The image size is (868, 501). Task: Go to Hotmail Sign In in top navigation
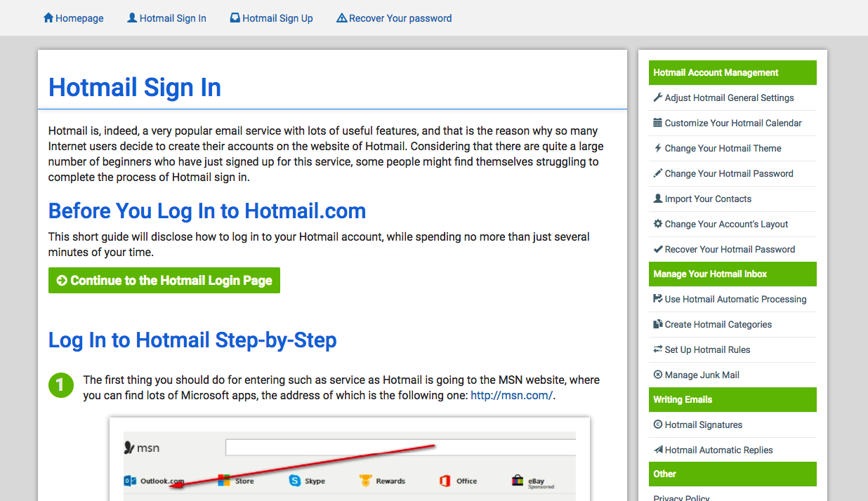(x=166, y=18)
